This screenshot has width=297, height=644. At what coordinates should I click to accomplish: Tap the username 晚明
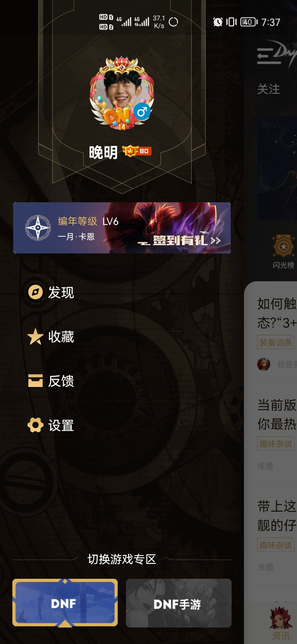coord(103,152)
